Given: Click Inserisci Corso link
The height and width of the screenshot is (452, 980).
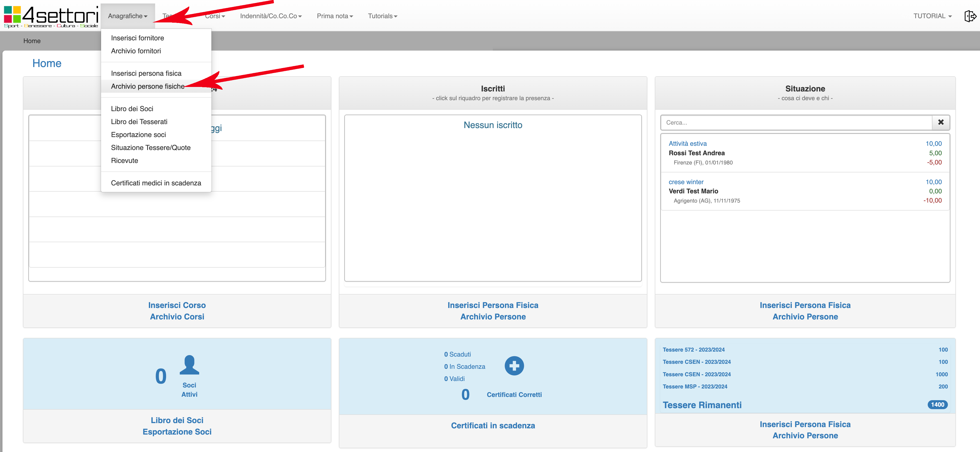Looking at the screenshot, I should pyautogui.click(x=177, y=305).
